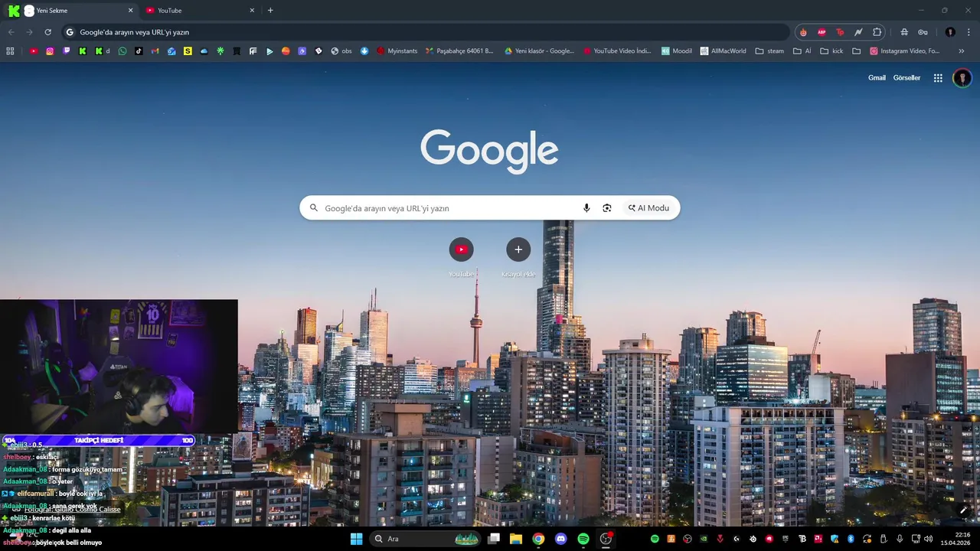The image size is (980, 551).
Task: Open Discord from the taskbar
Action: point(560,539)
